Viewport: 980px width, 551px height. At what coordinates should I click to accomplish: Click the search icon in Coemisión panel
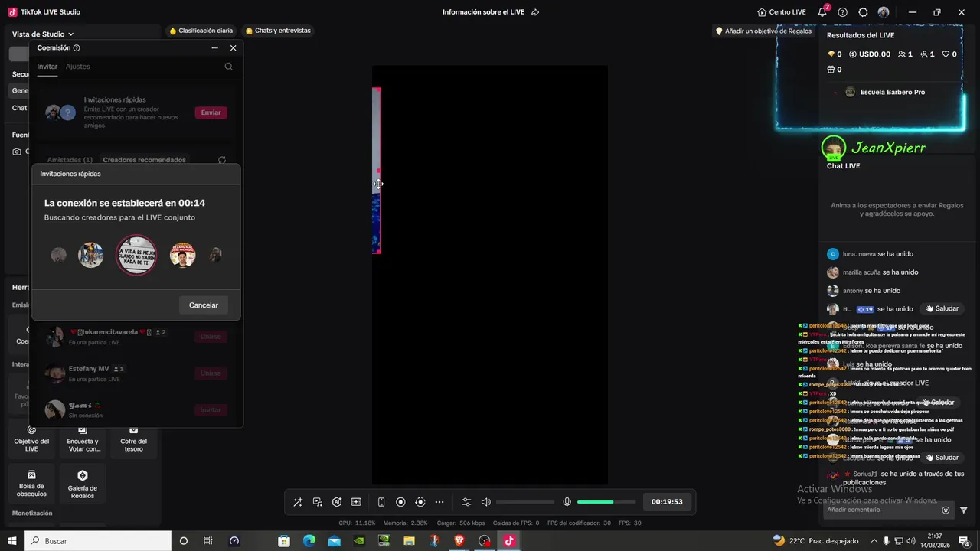click(x=228, y=67)
